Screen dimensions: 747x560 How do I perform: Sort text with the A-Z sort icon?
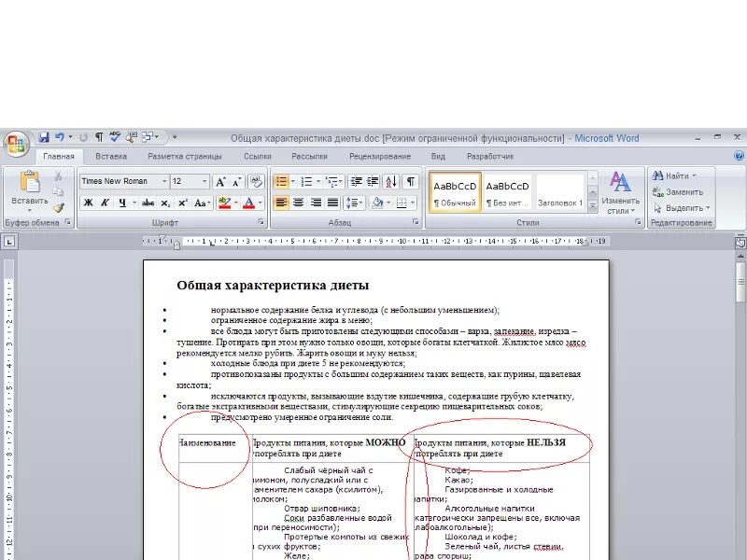(390, 181)
